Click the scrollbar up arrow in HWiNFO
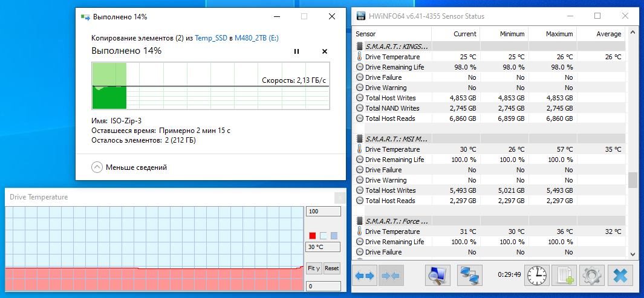Image resolution: width=644 pixels, height=298 pixels. pyautogui.click(x=633, y=32)
